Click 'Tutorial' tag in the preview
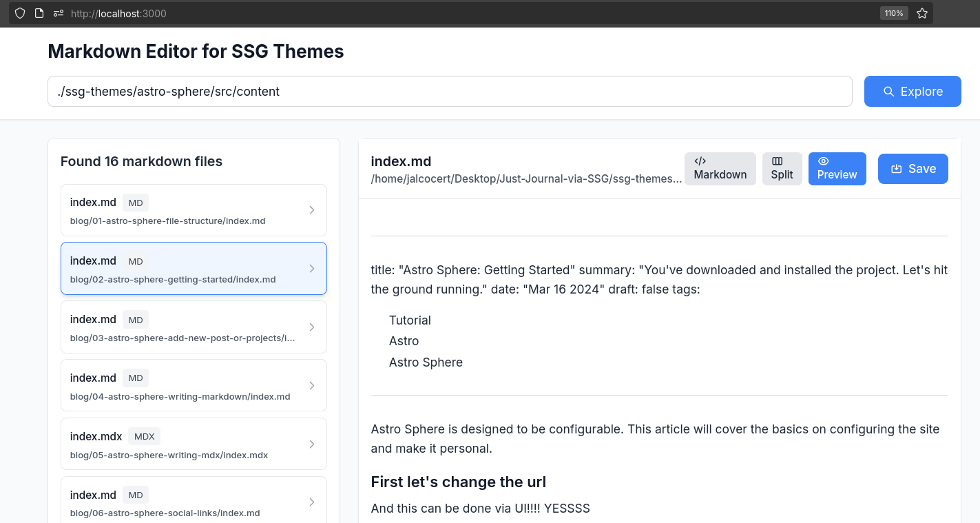Image resolution: width=980 pixels, height=523 pixels. click(x=410, y=320)
